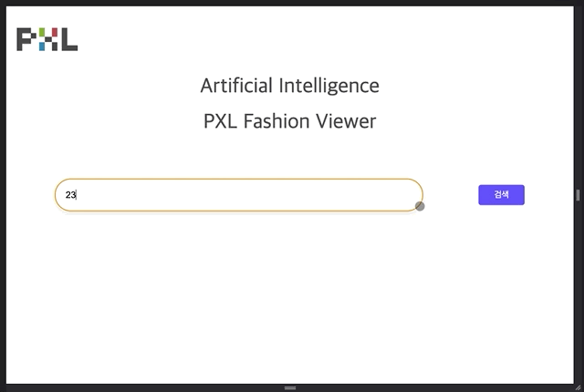Viewport: 584px width, 392px height.
Task: Click the PXL logo in the corner
Action: click(x=47, y=39)
